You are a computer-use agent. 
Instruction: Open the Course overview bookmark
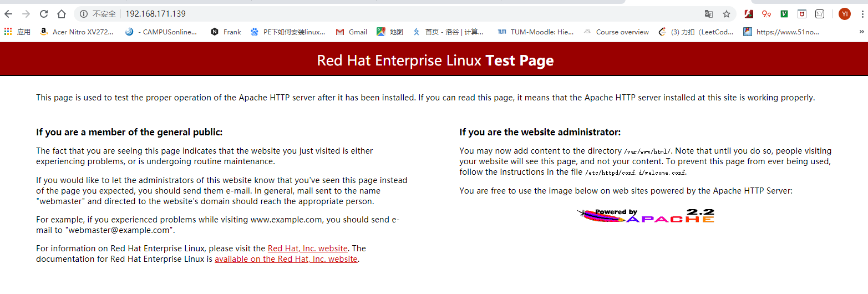pos(616,32)
